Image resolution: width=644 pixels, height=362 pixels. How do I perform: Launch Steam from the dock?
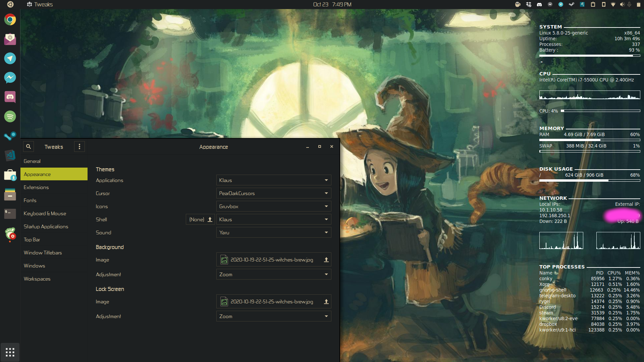click(10, 136)
